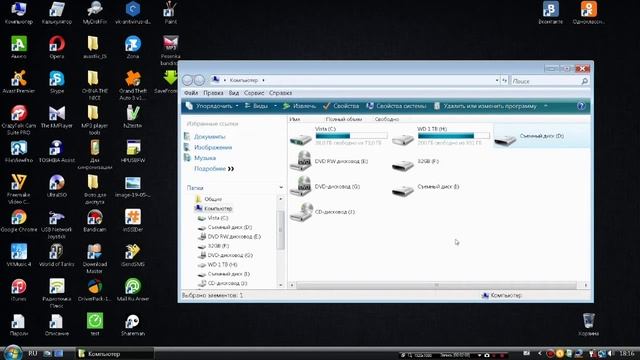
Task: Open the Правка menu
Action: (213, 93)
